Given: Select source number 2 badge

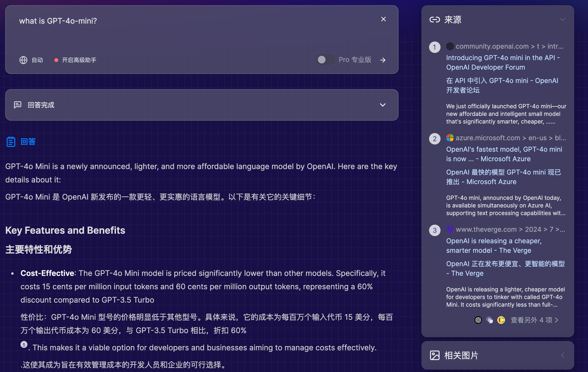Looking at the screenshot, I should point(435,139).
